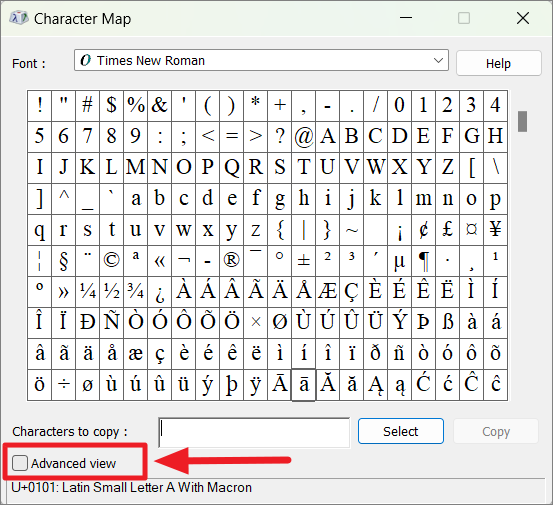Open the Font dropdown list

[261, 60]
